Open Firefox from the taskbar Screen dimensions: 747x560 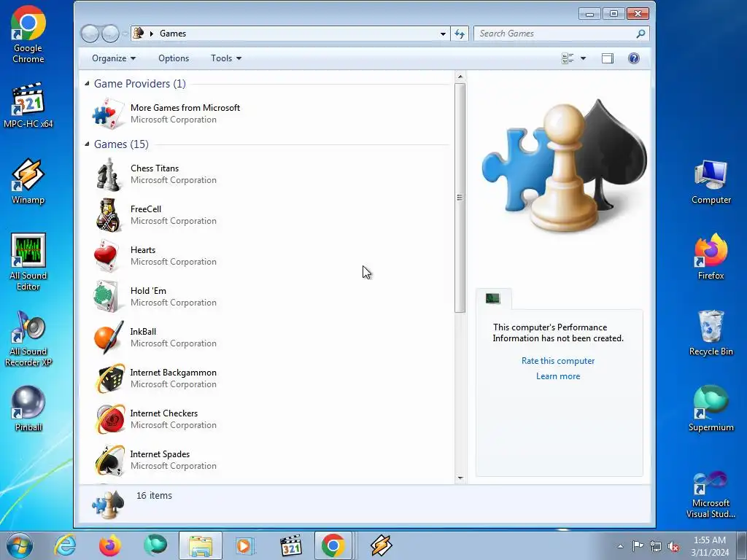109,545
